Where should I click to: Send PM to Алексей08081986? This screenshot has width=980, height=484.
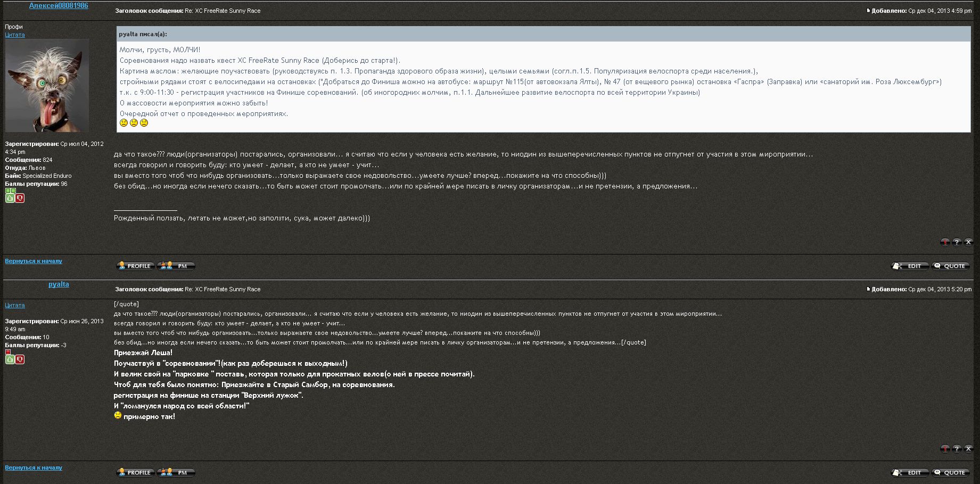pos(176,266)
